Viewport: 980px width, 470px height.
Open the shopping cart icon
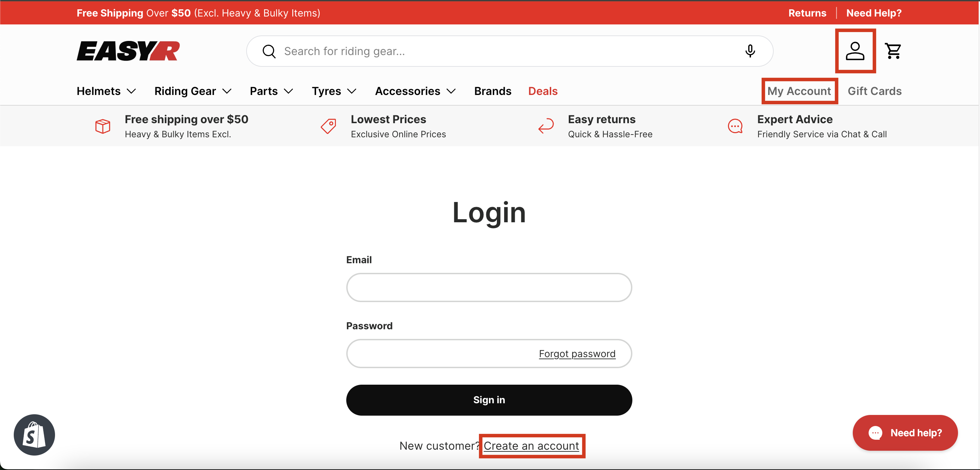tap(893, 51)
